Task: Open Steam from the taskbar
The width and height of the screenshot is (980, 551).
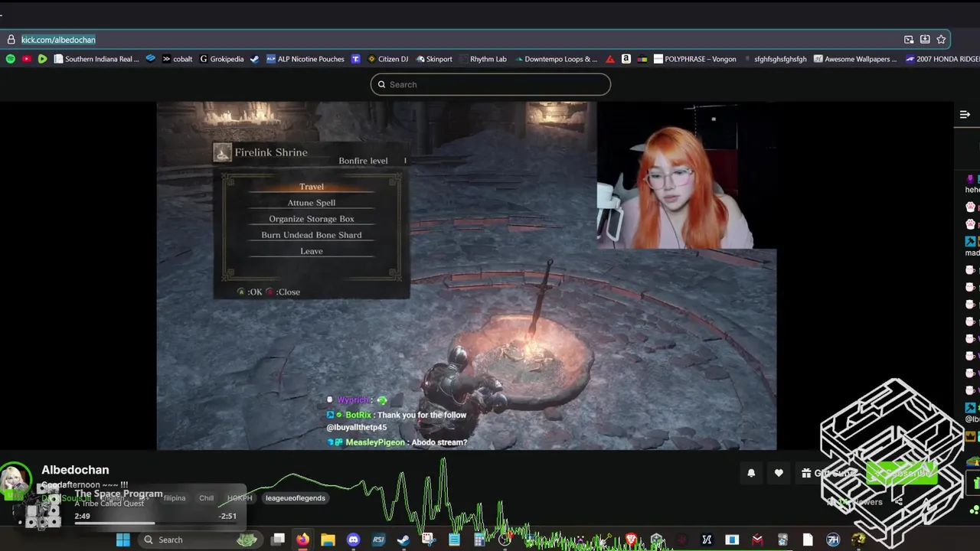Action: coord(403,540)
